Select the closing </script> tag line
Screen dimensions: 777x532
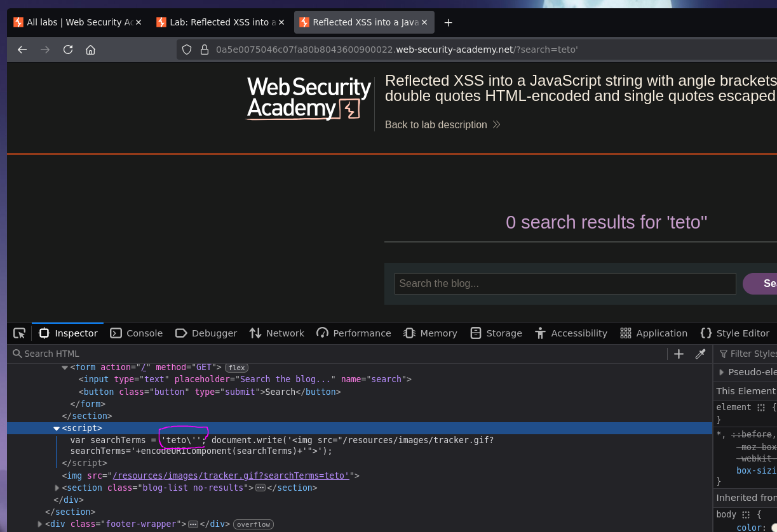click(84, 463)
